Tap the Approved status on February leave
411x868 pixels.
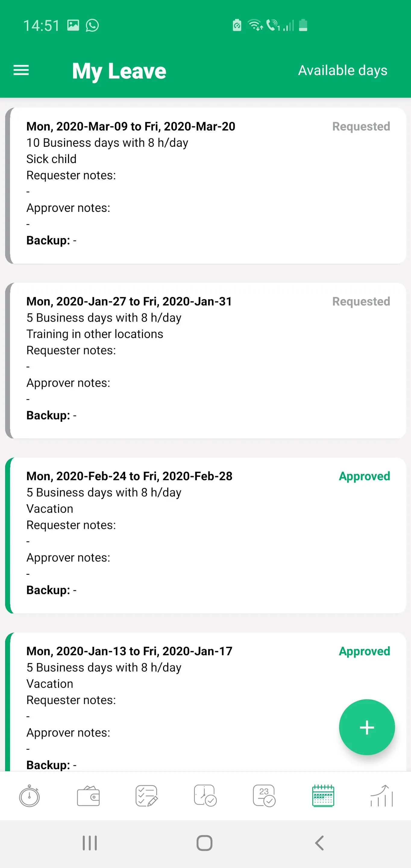click(365, 476)
